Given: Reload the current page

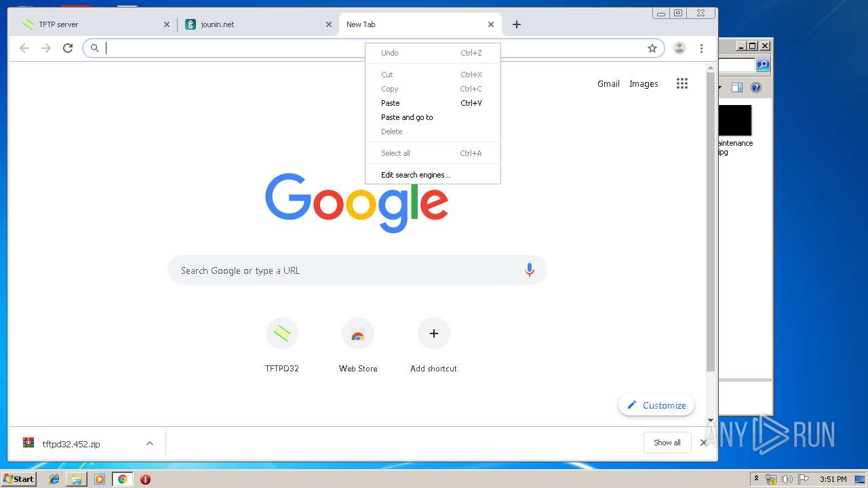Looking at the screenshot, I should (x=68, y=48).
